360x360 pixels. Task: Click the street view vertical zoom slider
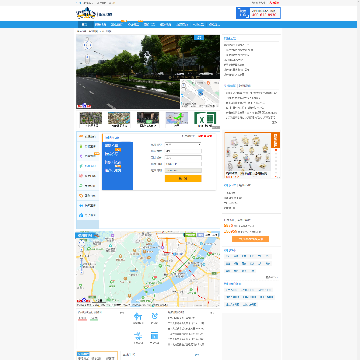[x=87, y=60]
